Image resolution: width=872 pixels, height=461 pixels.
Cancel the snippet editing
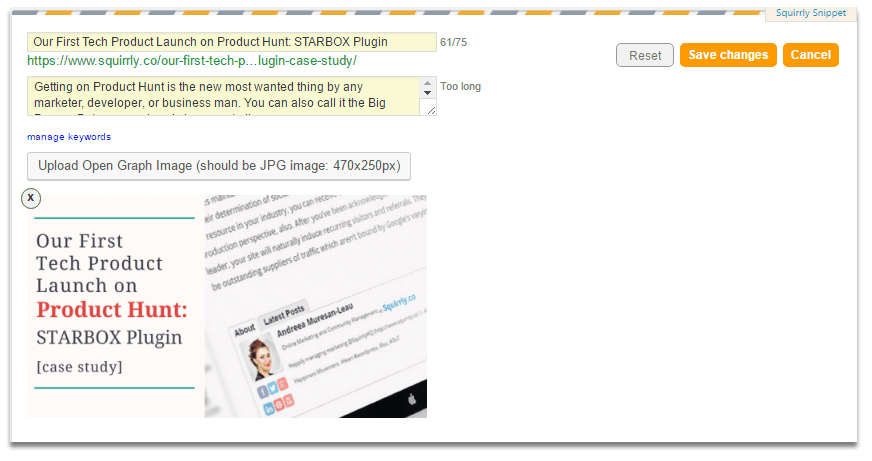(x=810, y=55)
